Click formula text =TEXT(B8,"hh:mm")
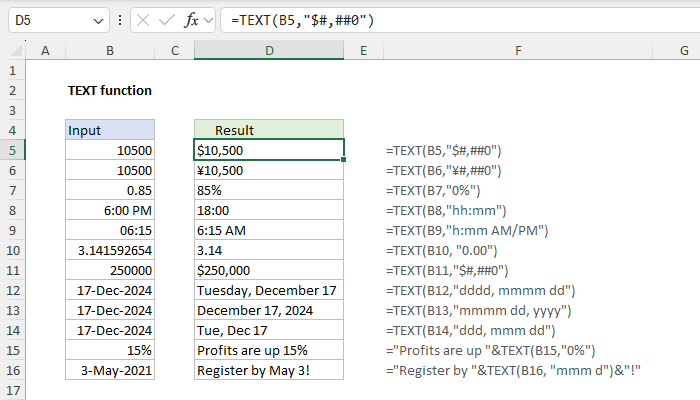Viewport: 700px width, 400px height. click(x=446, y=211)
